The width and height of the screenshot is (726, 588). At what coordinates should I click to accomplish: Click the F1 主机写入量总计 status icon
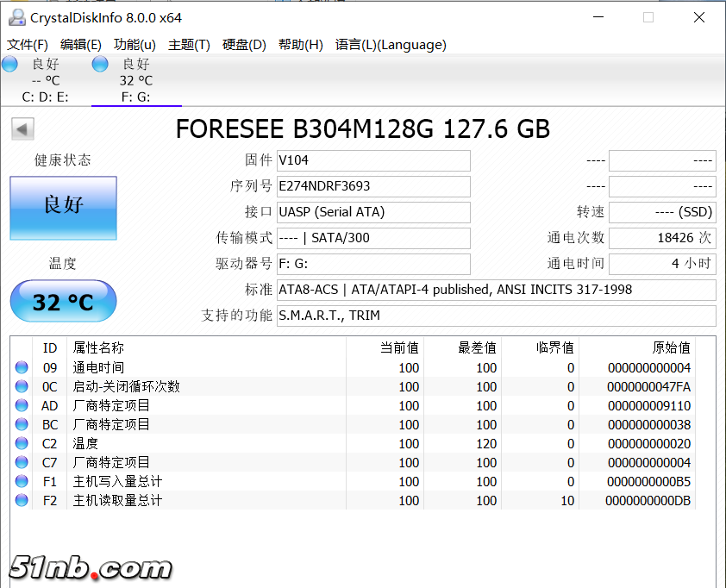[x=23, y=481]
